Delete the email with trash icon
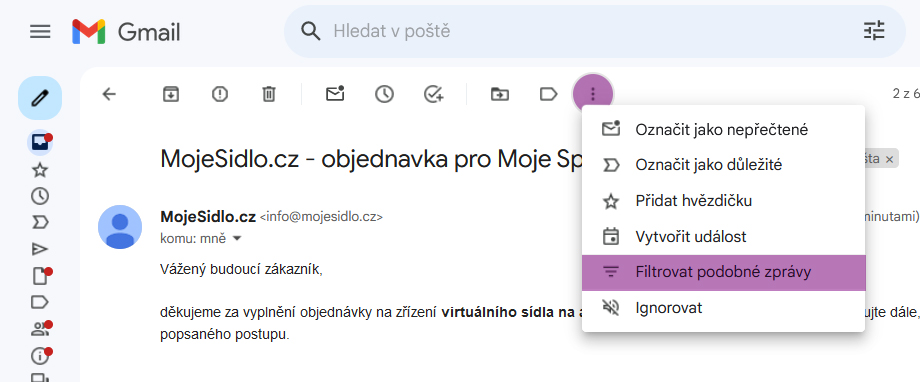920x382 pixels. click(269, 94)
